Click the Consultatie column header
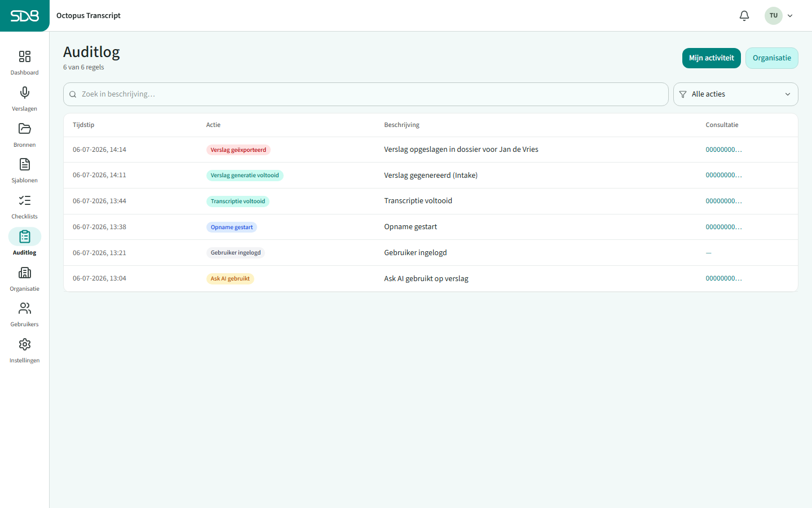The image size is (812, 508). 722,125
